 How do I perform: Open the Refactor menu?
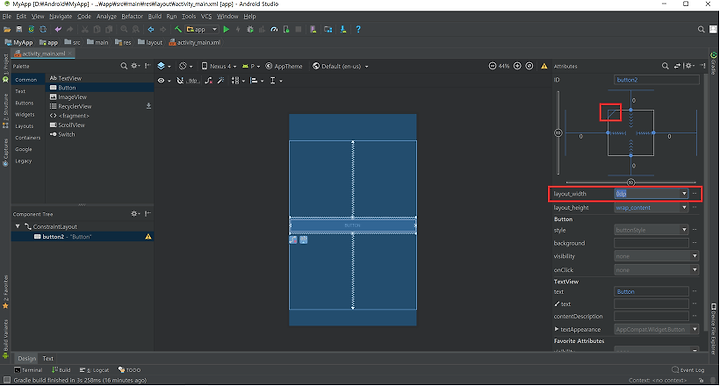(x=132, y=17)
